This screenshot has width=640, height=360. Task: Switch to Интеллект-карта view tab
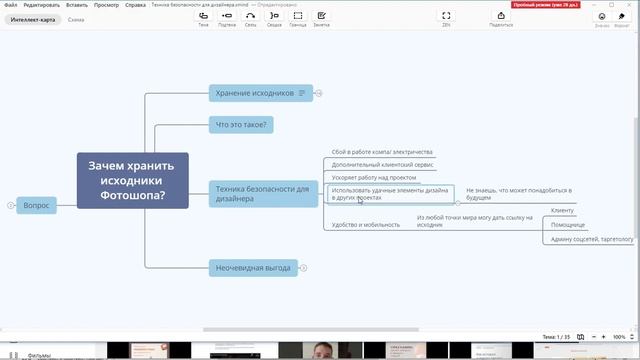33,20
